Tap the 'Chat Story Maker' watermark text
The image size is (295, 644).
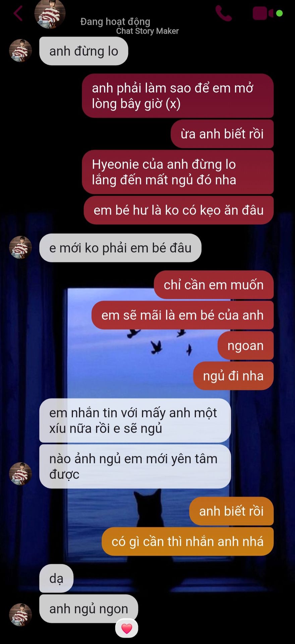pos(147,31)
